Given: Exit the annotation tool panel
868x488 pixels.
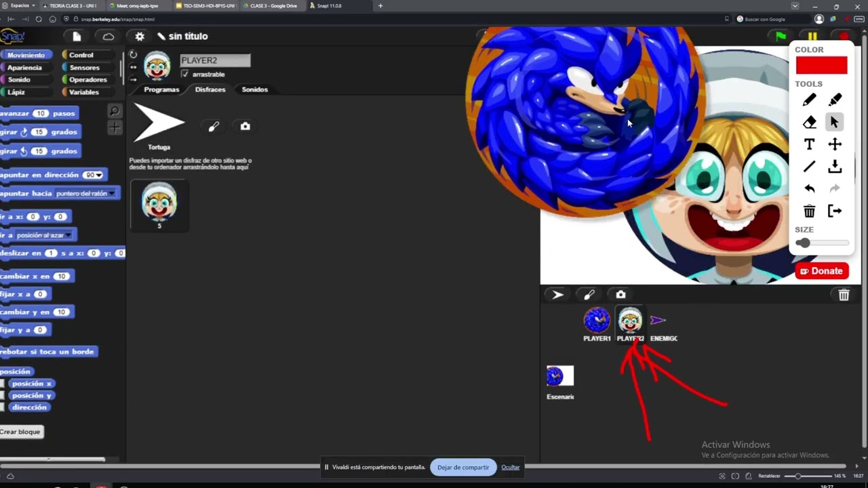Looking at the screenshot, I should [x=835, y=211].
